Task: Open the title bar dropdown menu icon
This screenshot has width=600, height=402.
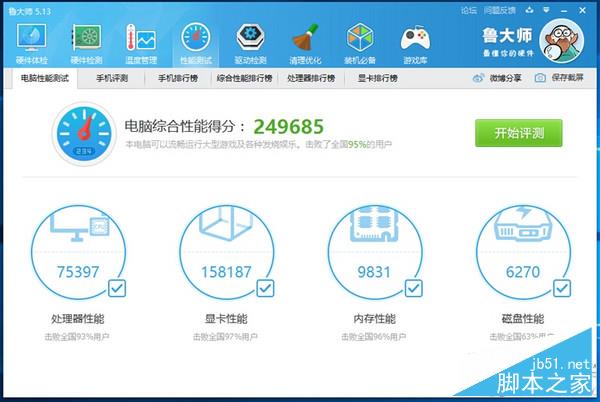Action: click(x=546, y=10)
